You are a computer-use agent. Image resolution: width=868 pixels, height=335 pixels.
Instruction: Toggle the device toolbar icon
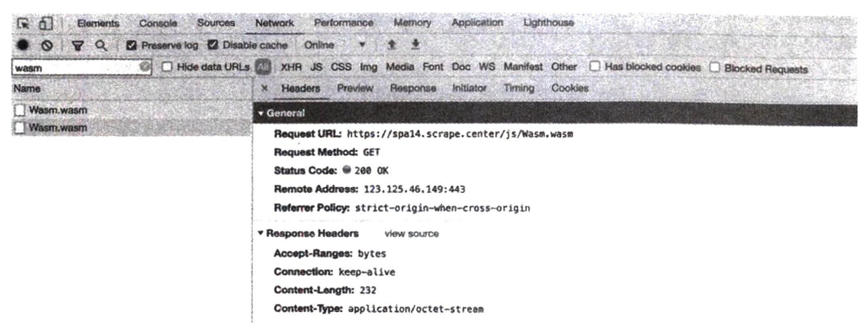[x=46, y=24]
